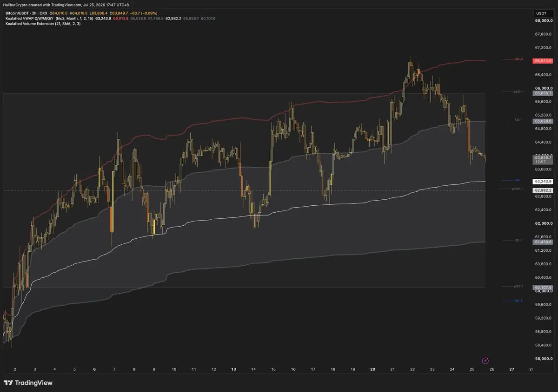Click the purple lightning event icon
Viewport: 558px width, 392px height.
(x=485, y=360)
